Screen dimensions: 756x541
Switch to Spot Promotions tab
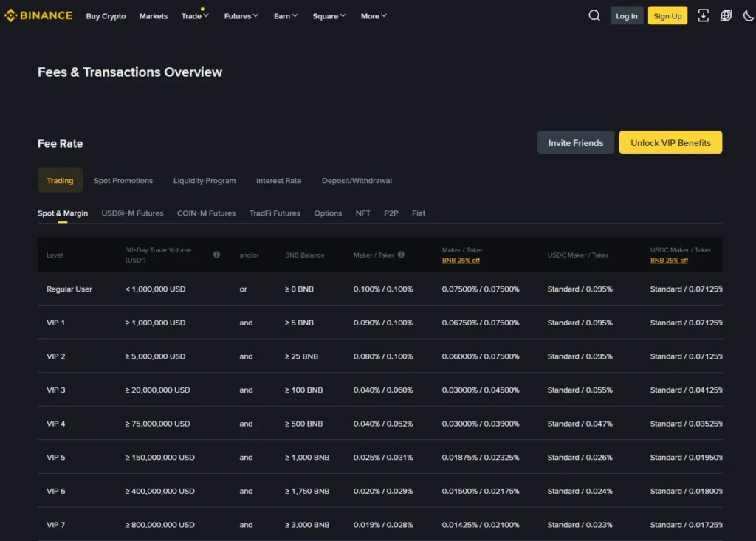[x=123, y=180]
